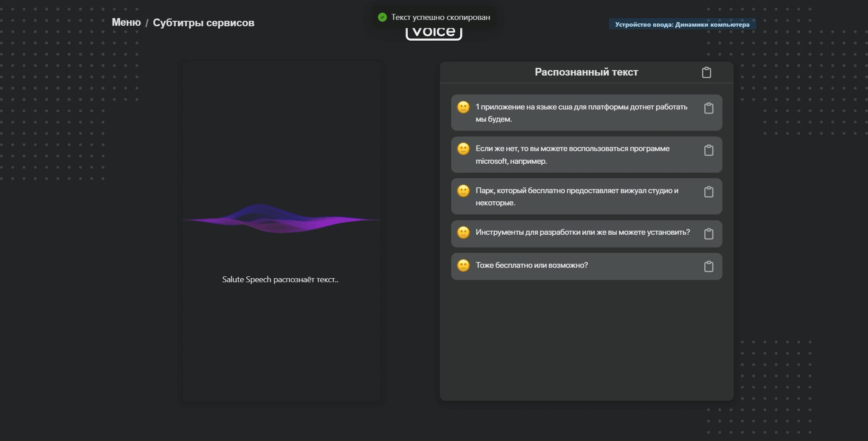The height and width of the screenshot is (441, 868).
Task: Copy the message about вижуал студио
Action: tap(708, 192)
